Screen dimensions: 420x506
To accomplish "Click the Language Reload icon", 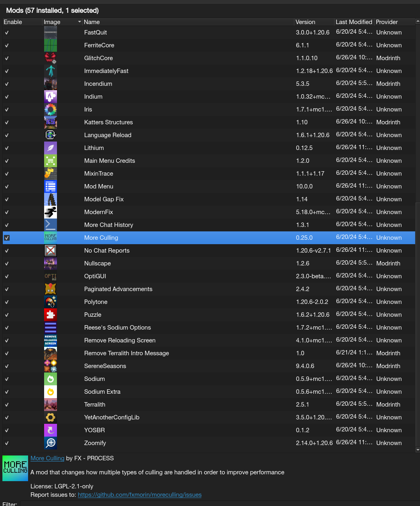I will click(51, 135).
